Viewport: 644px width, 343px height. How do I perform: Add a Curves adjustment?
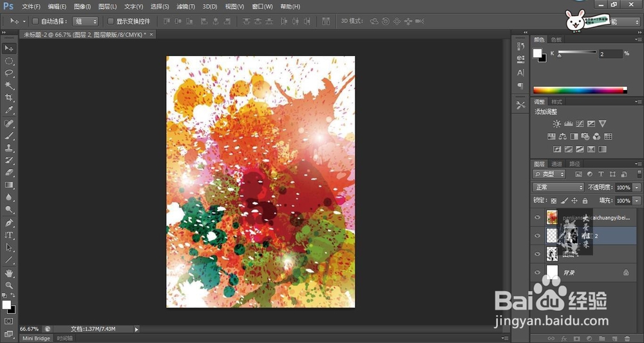pos(580,124)
